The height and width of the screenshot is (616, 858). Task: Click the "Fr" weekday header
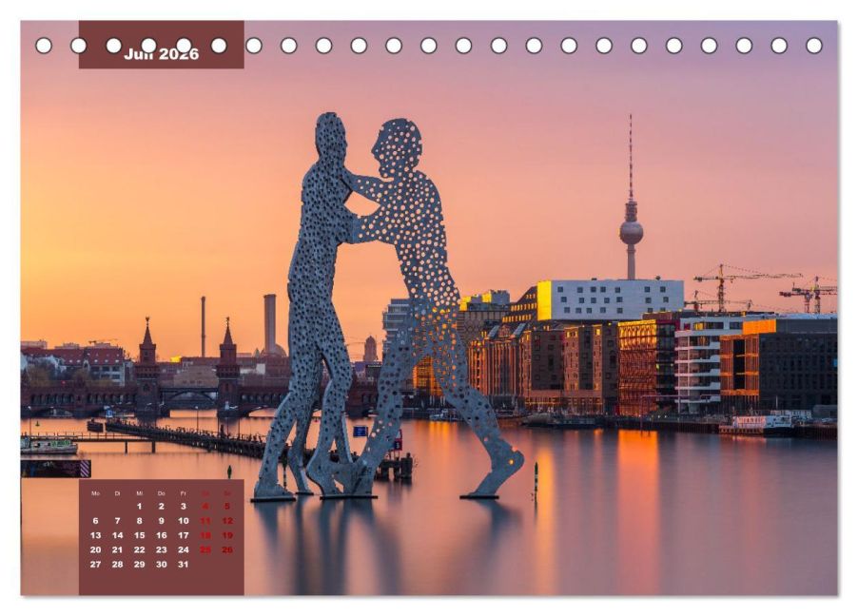(184, 493)
